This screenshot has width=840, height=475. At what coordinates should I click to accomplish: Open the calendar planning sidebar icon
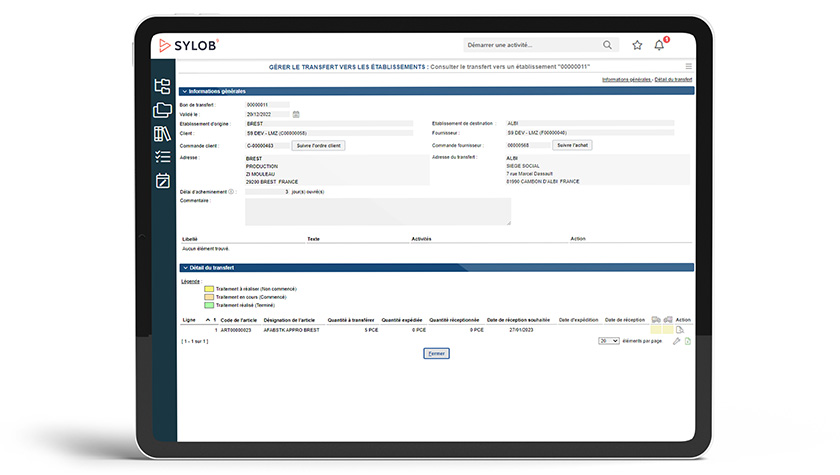coord(162,181)
